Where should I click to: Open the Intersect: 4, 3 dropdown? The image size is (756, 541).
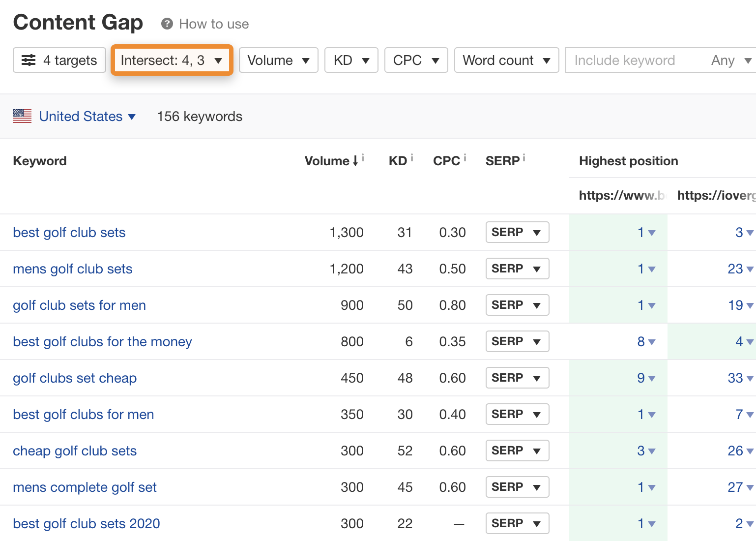(x=172, y=60)
